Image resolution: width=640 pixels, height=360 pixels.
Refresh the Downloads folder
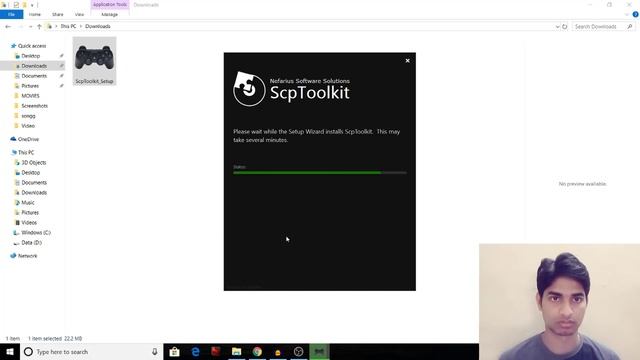pos(564,27)
